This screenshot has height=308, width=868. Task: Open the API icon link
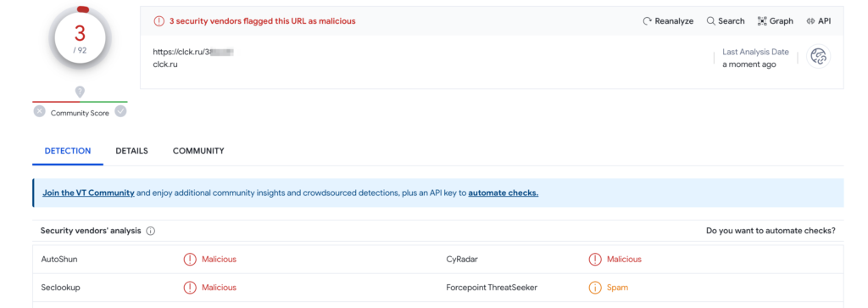coord(810,21)
